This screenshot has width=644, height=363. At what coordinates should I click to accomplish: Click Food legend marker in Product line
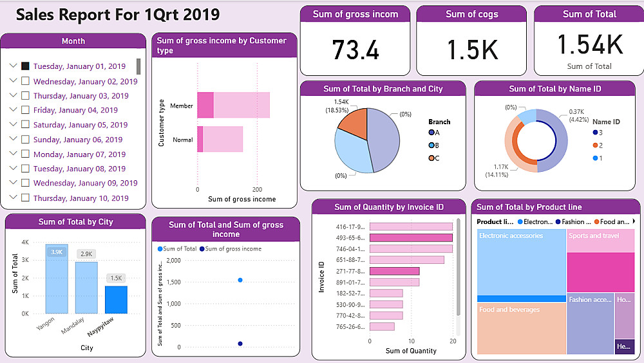(x=596, y=222)
